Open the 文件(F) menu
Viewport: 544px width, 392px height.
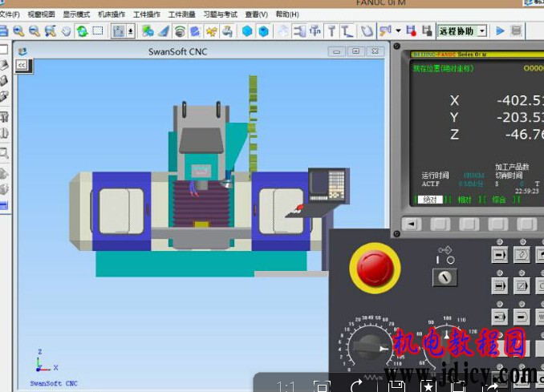pos(10,14)
